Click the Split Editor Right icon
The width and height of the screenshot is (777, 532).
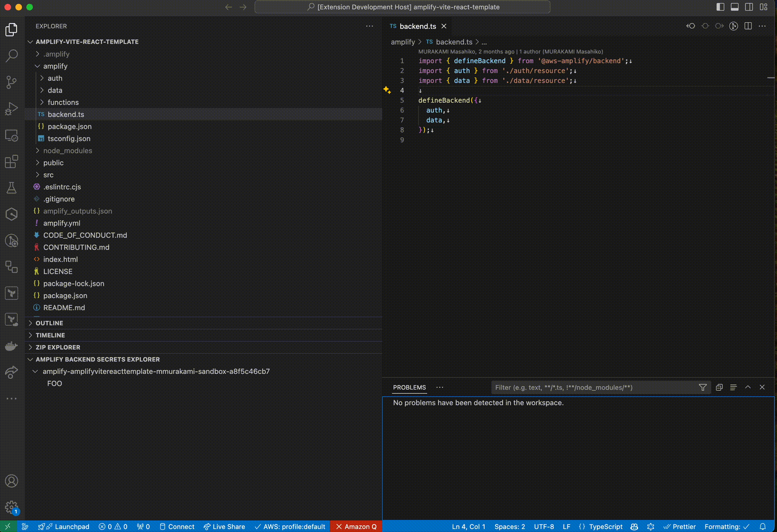coord(748,26)
